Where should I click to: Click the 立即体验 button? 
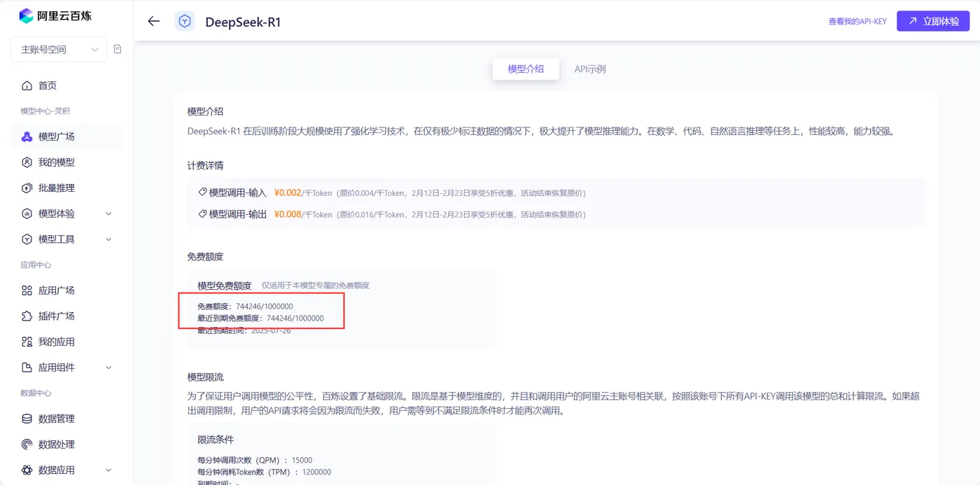[933, 21]
